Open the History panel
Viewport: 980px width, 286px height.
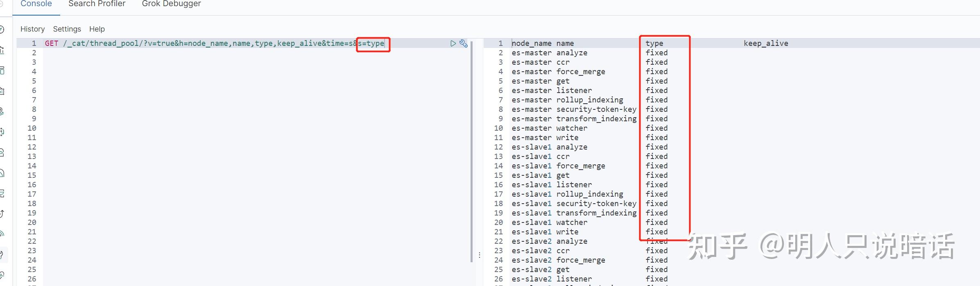coord(32,29)
